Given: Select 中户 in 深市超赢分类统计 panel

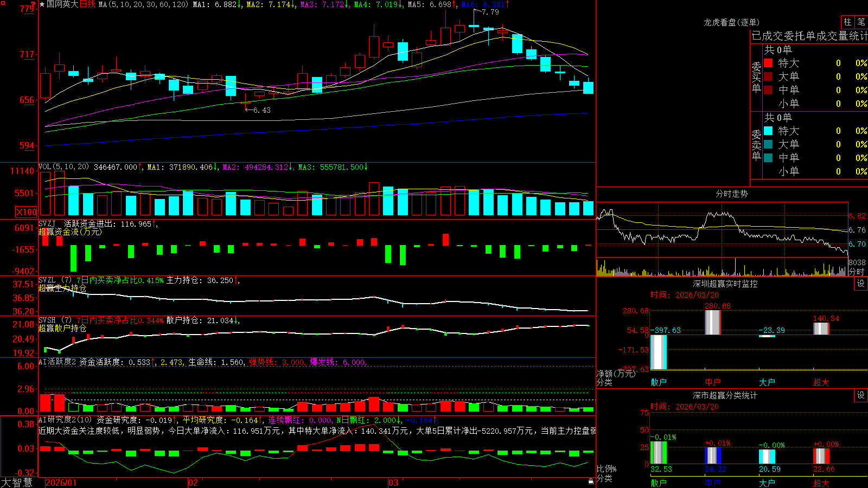Looking at the screenshot, I should point(713,483).
